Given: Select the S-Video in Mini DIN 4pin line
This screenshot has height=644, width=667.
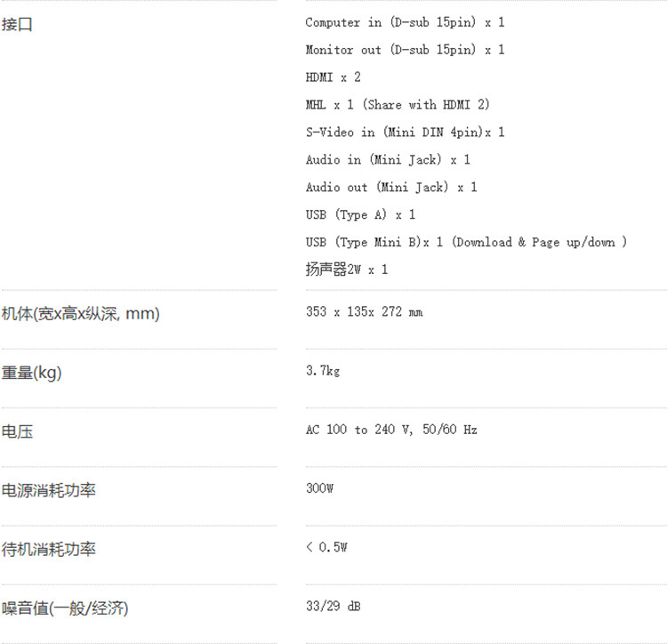Looking at the screenshot, I should pyautogui.click(x=405, y=133).
